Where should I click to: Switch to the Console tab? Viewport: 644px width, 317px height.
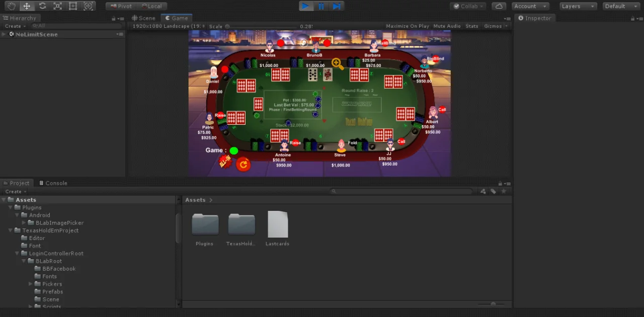[53, 183]
